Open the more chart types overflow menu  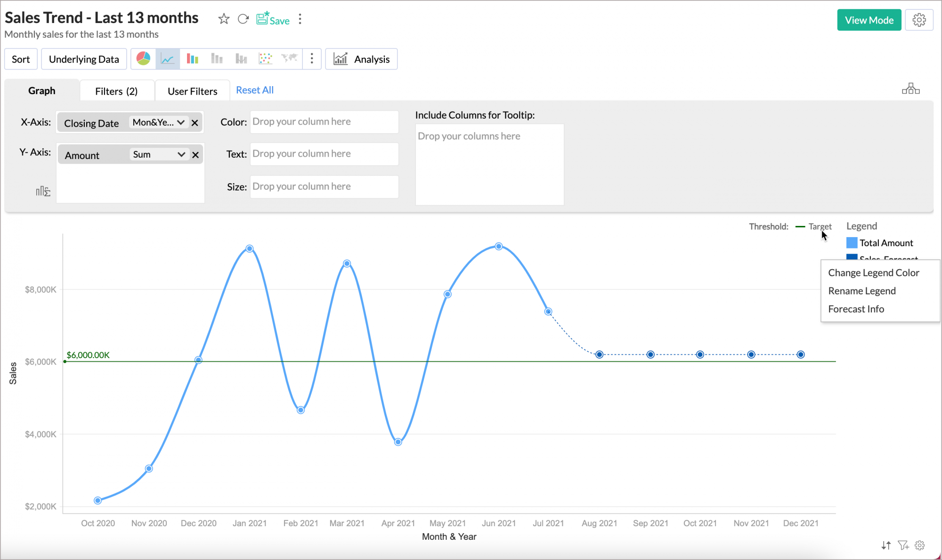coord(312,58)
